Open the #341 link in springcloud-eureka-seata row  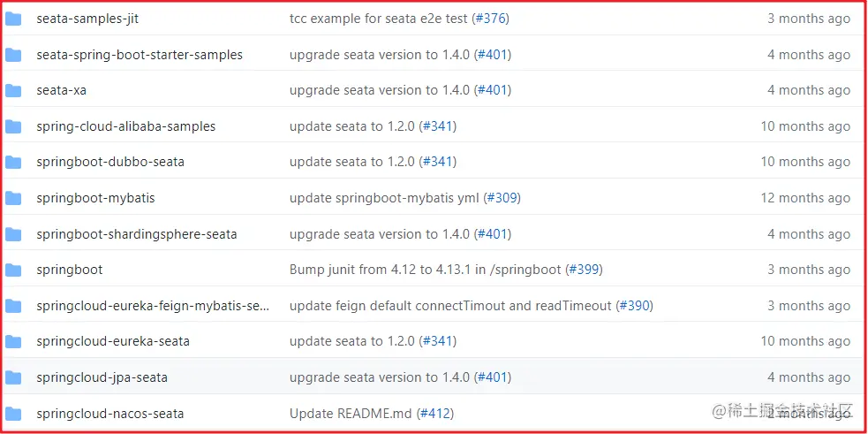[438, 341]
